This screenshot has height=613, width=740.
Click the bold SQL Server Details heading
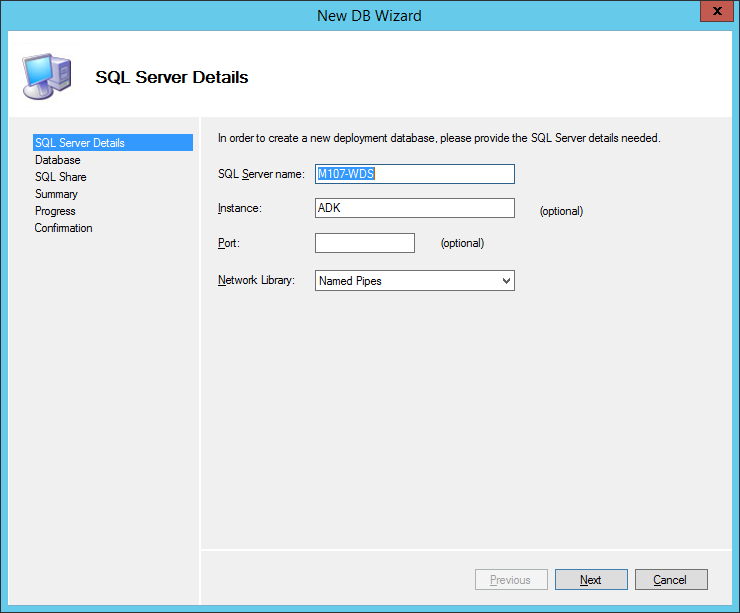point(171,77)
